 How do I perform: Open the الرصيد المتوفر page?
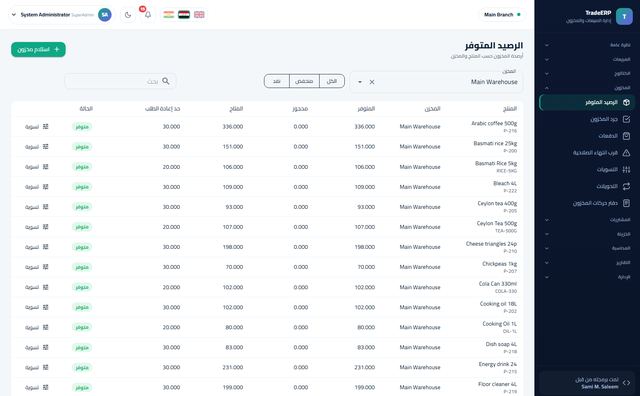click(587, 102)
